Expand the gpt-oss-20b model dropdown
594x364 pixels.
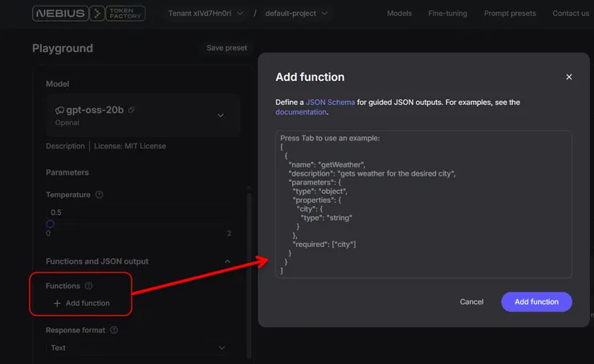[221, 115]
